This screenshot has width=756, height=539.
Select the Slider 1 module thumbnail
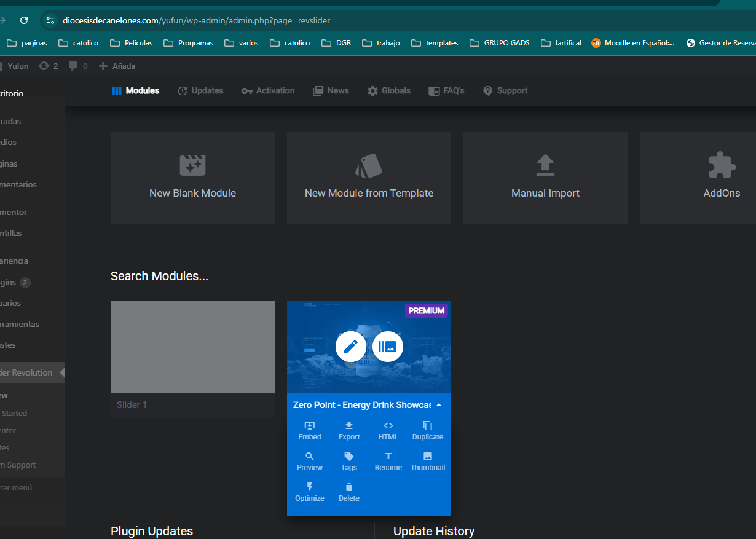click(x=192, y=347)
